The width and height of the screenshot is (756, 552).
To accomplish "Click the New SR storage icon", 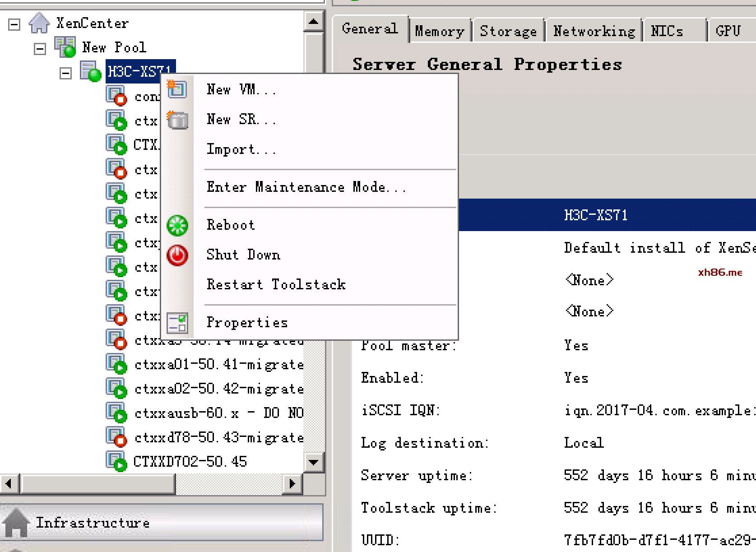I will pyautogui.click(x=177, y=120).
